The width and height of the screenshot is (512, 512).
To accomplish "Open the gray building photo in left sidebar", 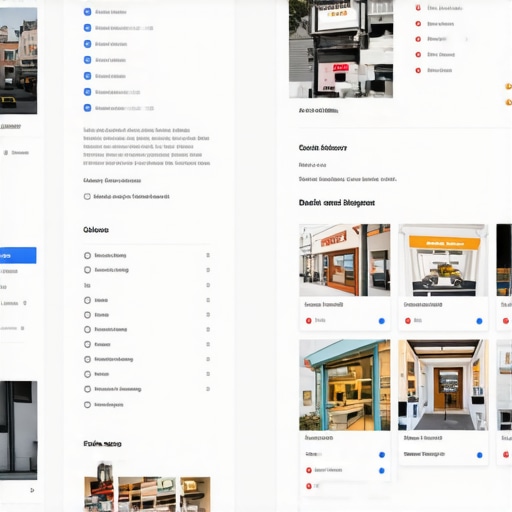I will click(x=18, y=430).
